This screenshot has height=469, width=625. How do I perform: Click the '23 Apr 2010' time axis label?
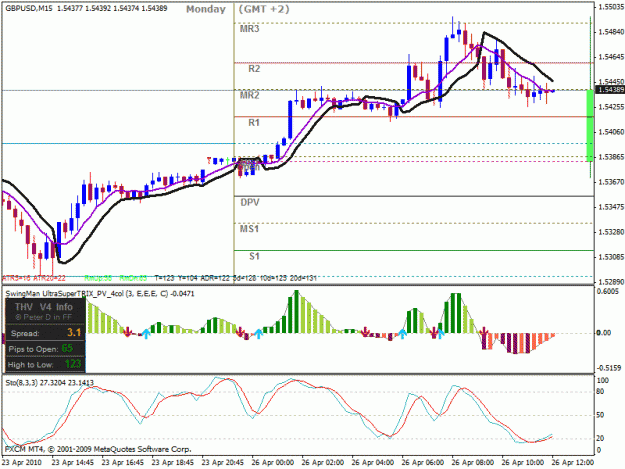pos(22,463)
